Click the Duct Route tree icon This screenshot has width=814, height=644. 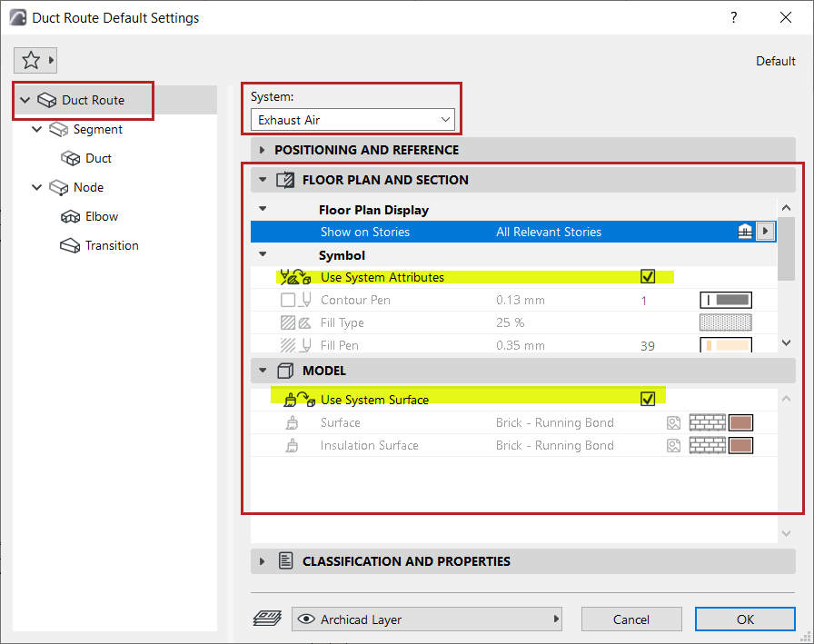tap(46, 100)
